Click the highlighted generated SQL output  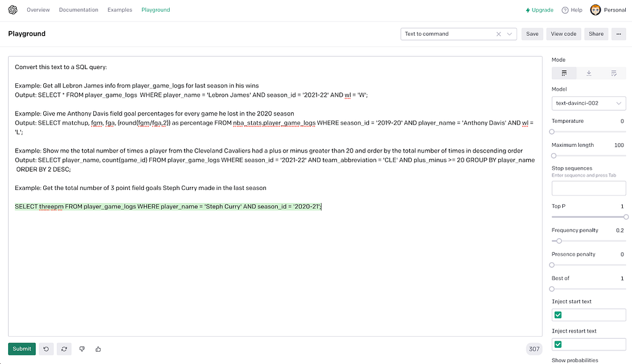tap(168, 207)
